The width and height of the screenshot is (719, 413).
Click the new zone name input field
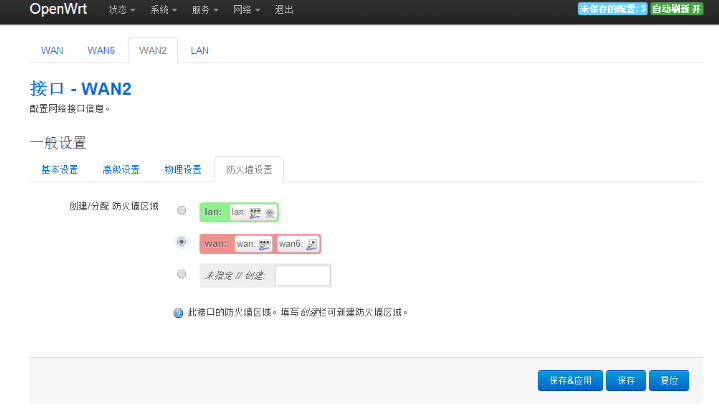click(303, 275)
